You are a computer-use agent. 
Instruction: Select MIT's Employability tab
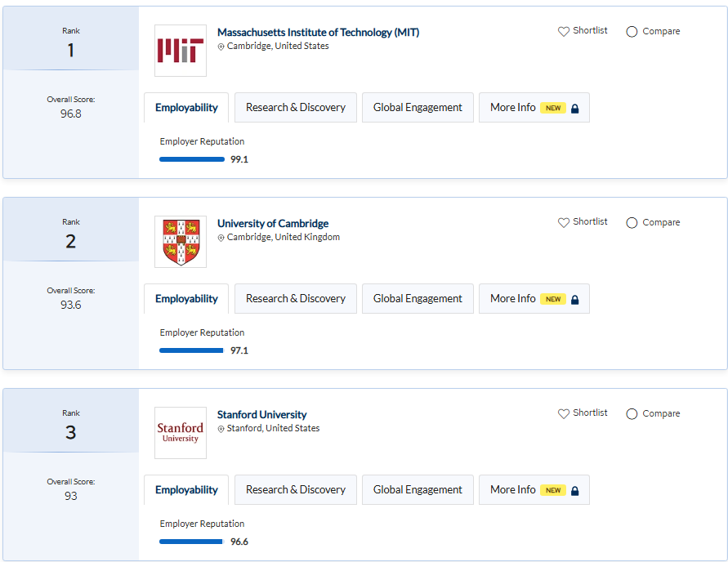[186, 108]
